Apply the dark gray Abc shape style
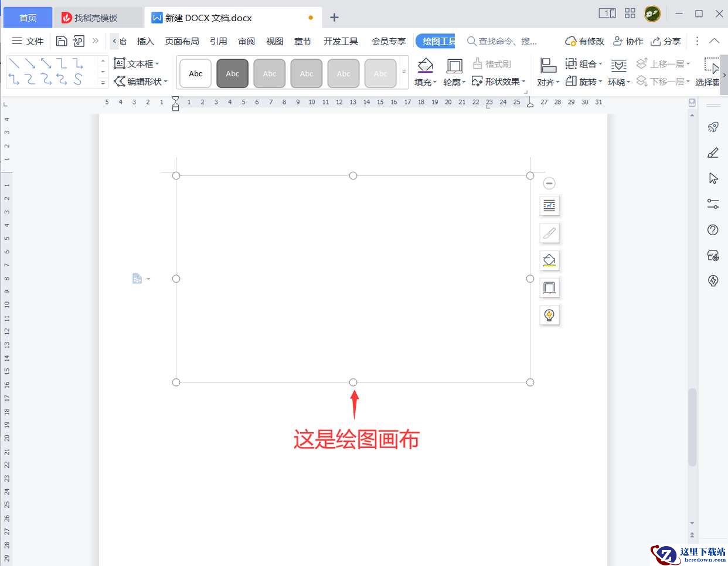 233,73
